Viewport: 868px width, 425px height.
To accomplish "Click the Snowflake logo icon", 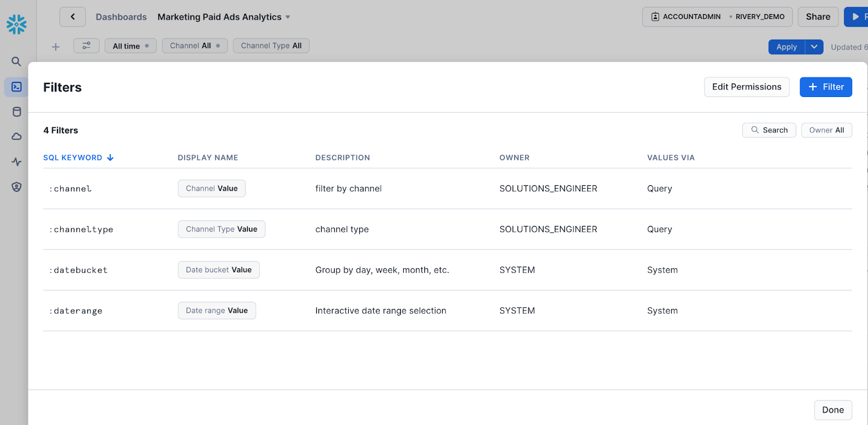I will tap(16, 24).
